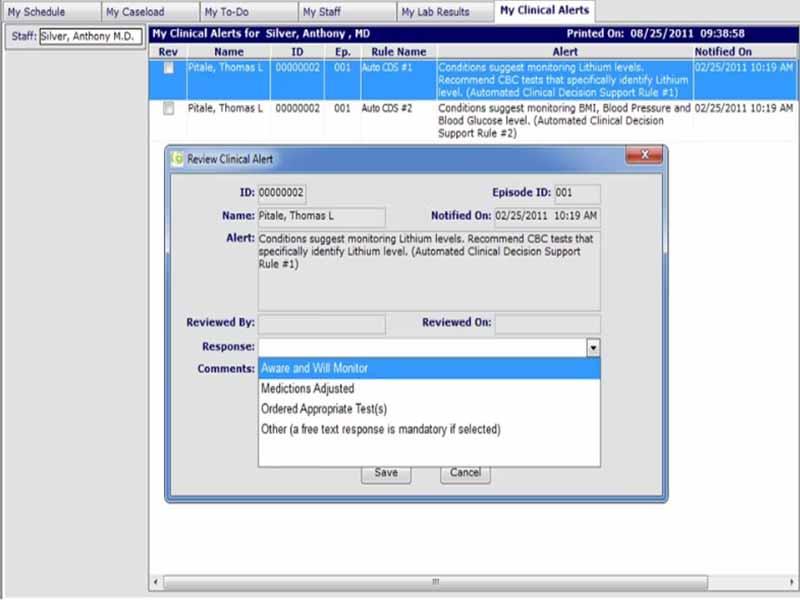Close the Review Clinical Alert dialog
Viewport: 800px width, 600px height.
[x=644, y=155]
